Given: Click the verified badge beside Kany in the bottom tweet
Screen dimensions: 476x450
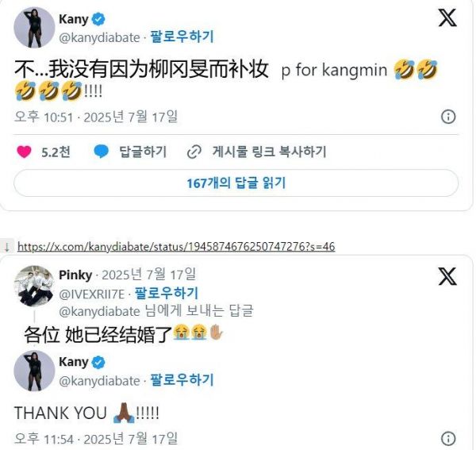Looking at the screenshot, I should pos(98,362).
